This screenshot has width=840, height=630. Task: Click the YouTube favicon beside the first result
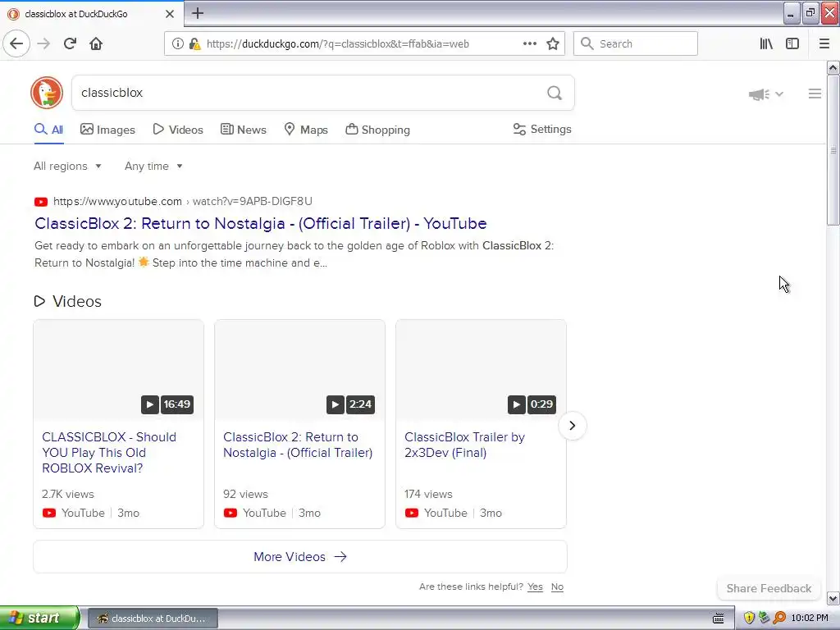coord(41,202)
